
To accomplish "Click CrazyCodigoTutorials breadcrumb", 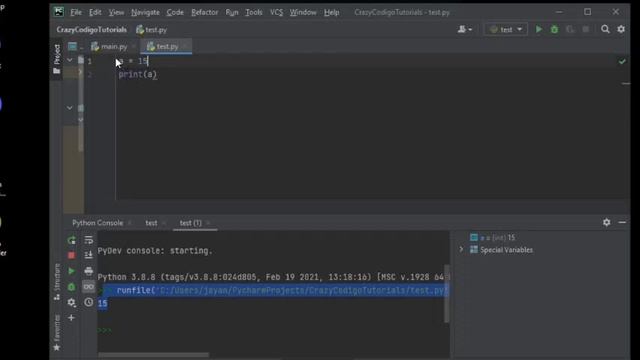I will click(91, 29).
